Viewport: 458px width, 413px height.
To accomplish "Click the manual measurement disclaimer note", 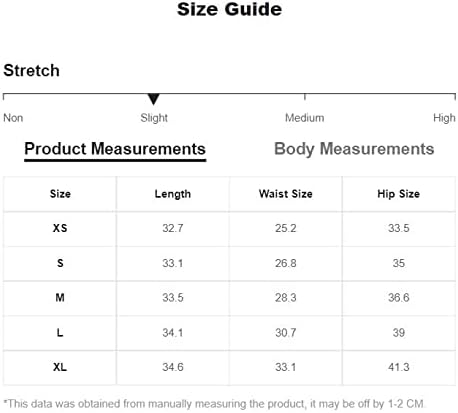I will click(214, 404).
